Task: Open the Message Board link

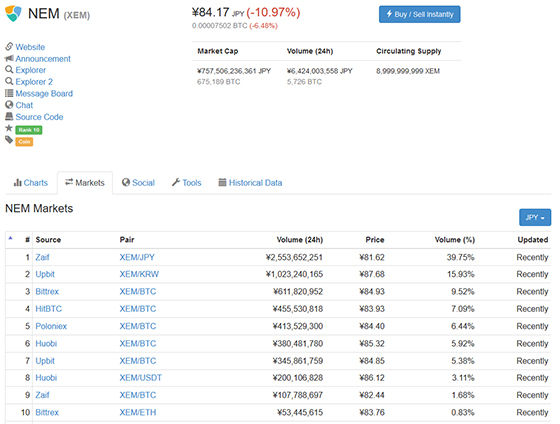Action: [44, 94]
